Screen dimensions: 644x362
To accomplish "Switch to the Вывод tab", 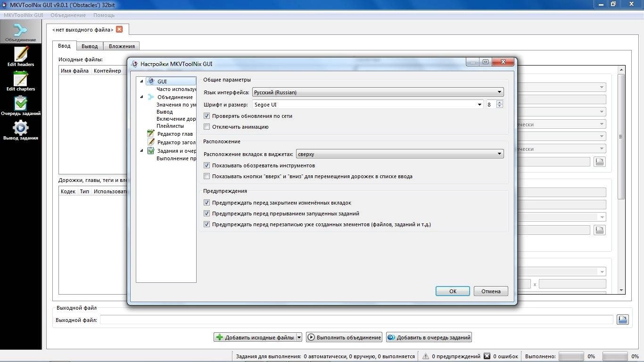I will click(x=90, y=46).
